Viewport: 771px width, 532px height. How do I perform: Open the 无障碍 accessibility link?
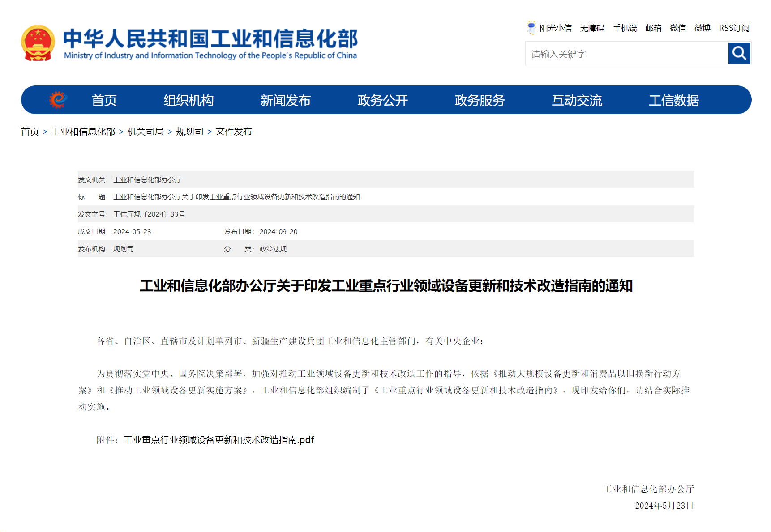pos(592,28)
